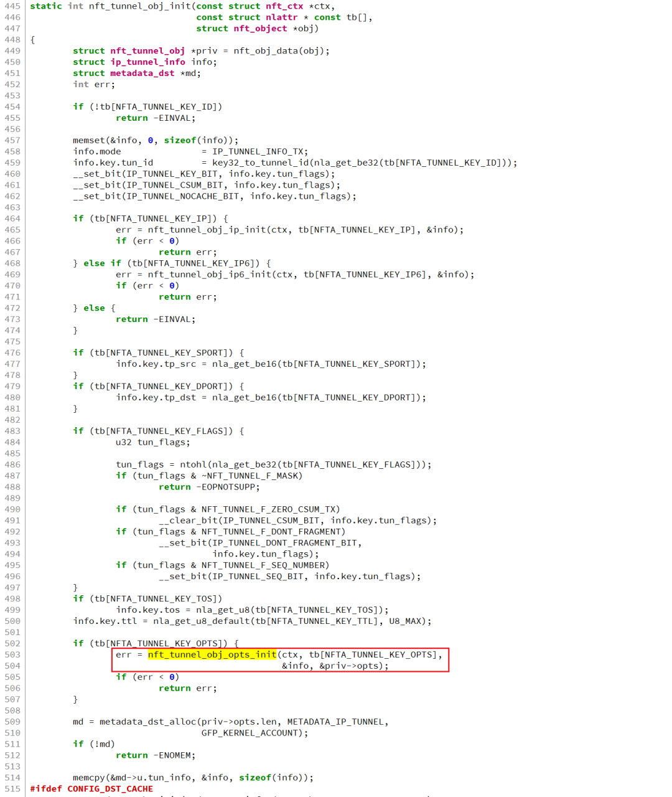Click the memcpy function call
This screenshot has height=797, width=672.
89,778
